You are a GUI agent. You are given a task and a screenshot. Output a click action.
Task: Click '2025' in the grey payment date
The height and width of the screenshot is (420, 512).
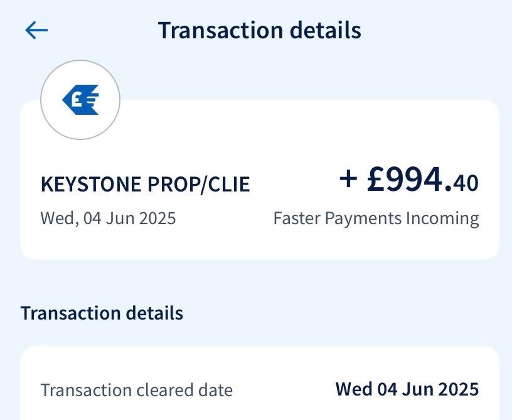(156, 218)
